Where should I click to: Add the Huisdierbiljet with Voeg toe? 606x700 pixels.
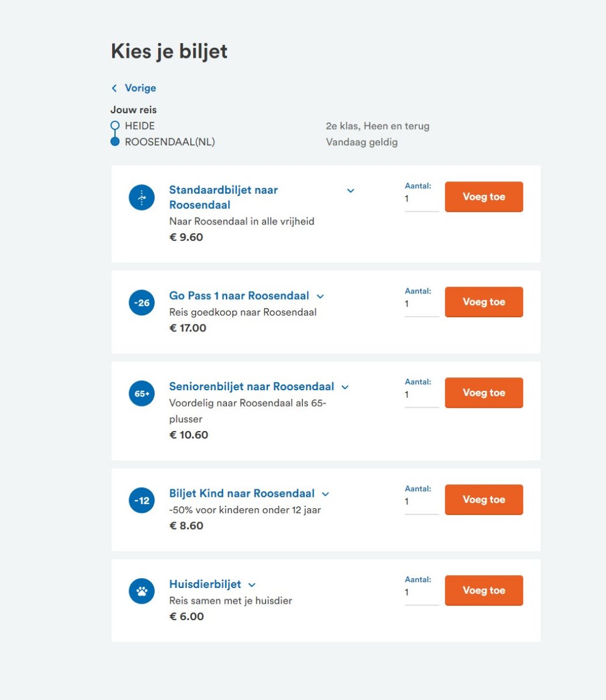coord(483,591)
